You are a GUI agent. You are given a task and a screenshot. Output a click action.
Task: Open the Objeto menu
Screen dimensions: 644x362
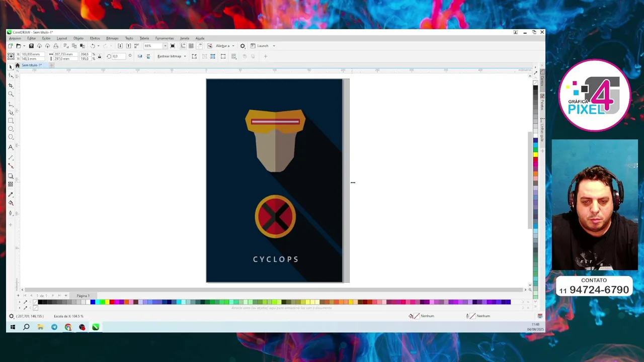tap(78, 38)
